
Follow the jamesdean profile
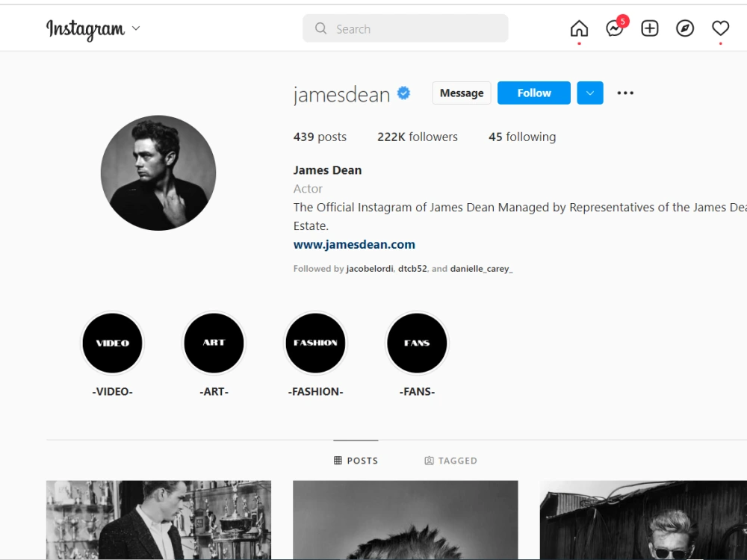[x=534, y=93]
